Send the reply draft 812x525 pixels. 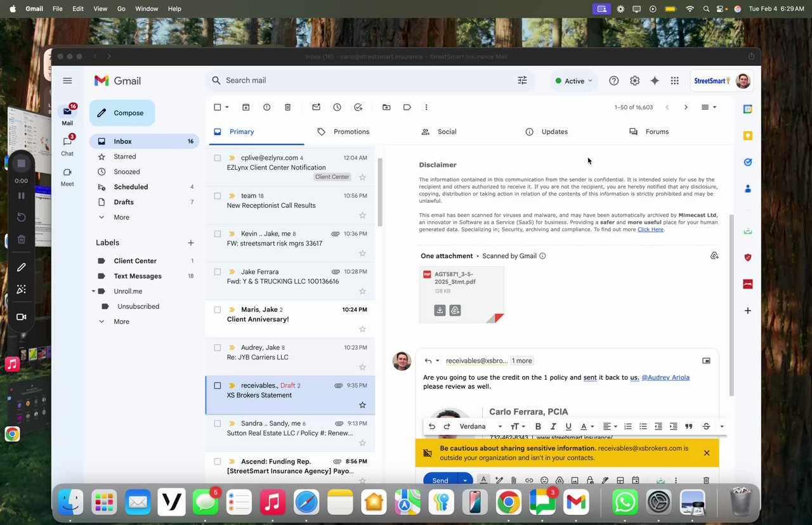click(x=440, y=481)
